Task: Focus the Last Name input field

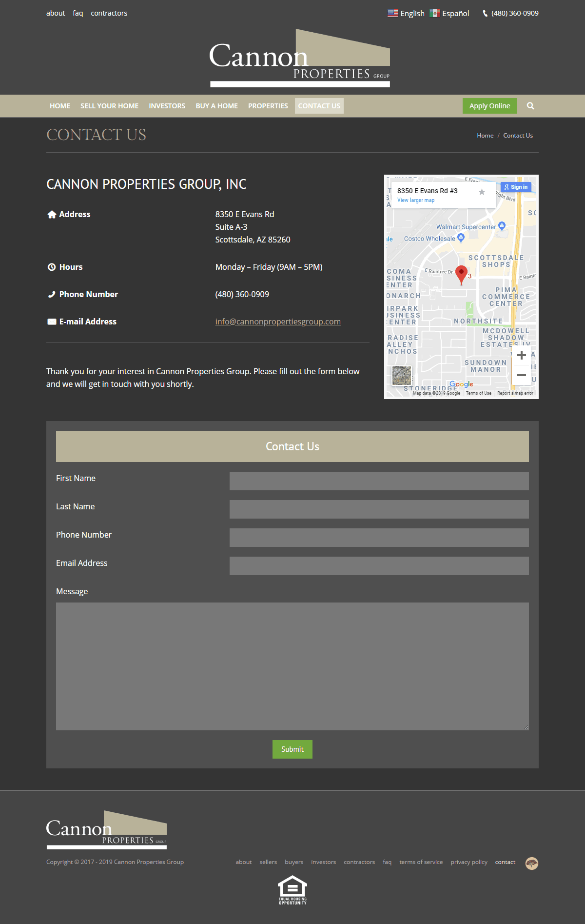Action: [379, 509]
